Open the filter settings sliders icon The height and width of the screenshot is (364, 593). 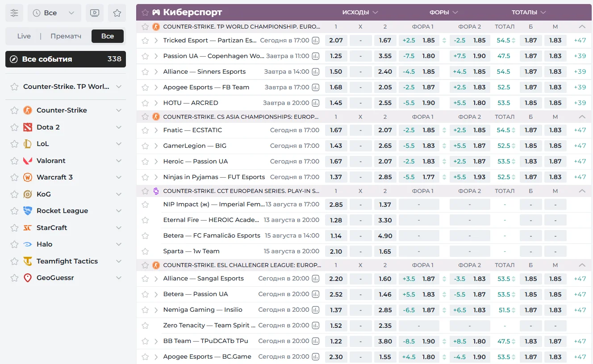coord(14,13)
